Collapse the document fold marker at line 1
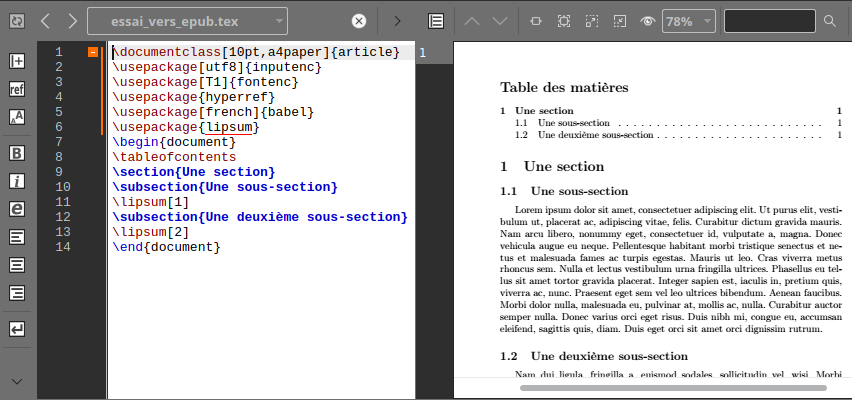Image resolution: width=852 pixels, height=400 pixels. (x=93, y=52)
